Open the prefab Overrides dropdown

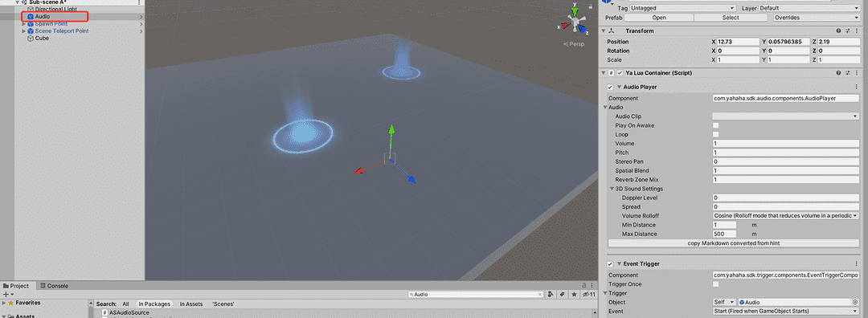[x=816, y=18]
